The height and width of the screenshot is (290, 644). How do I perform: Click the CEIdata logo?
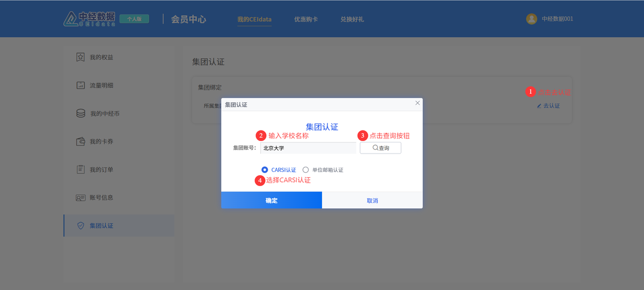tap(90, 19)
